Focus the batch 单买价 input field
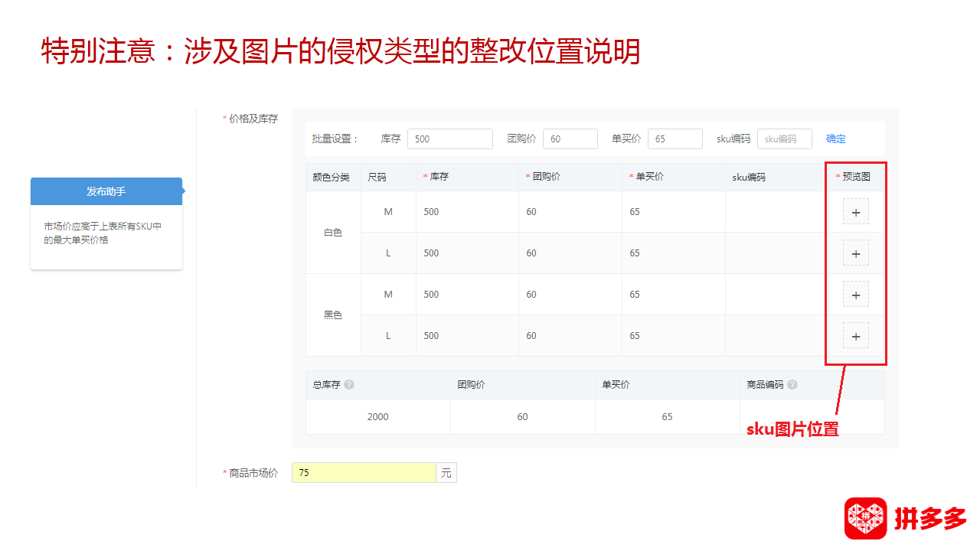This screenshot has height=551, width=980. pyautogui.click(x=675, y=139)
